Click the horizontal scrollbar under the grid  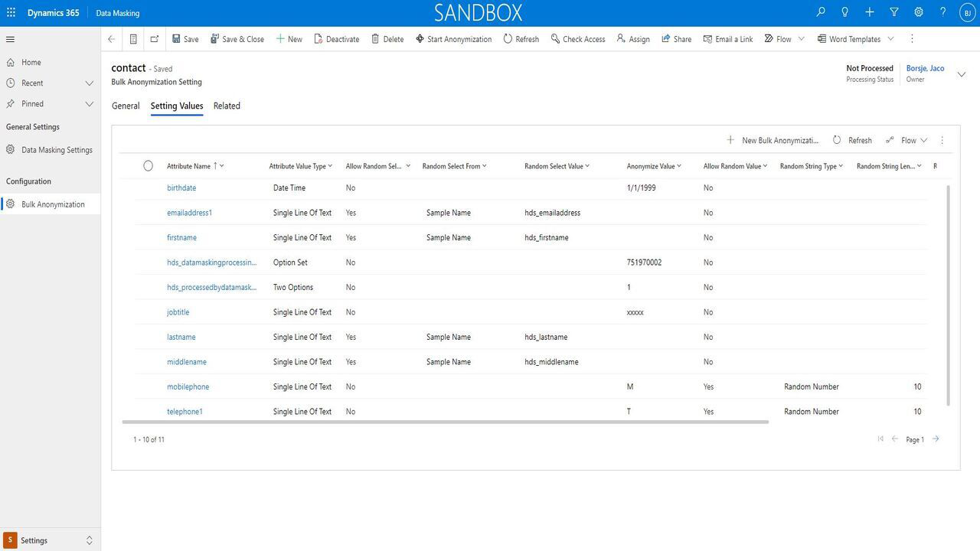(444, 422)
